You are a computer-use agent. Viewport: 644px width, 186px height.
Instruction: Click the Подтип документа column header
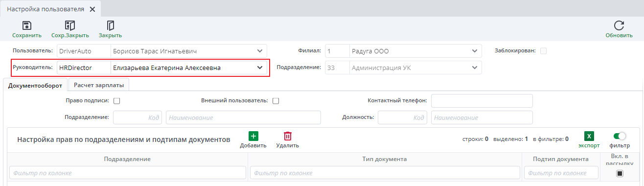(561, 159)
